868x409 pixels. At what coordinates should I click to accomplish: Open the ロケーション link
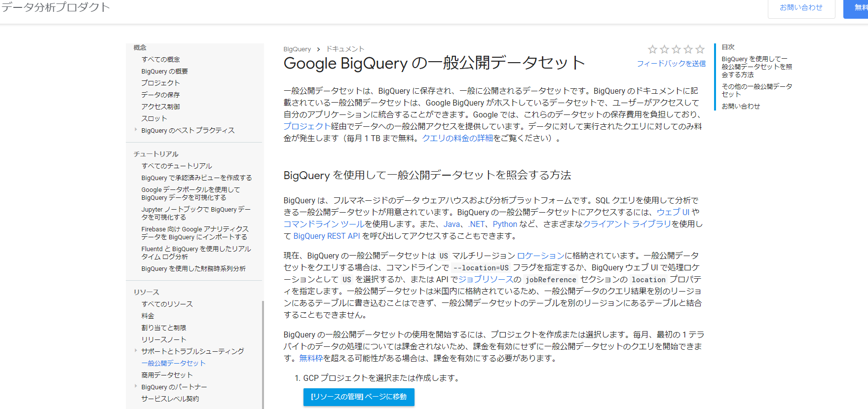coord(541,256)
